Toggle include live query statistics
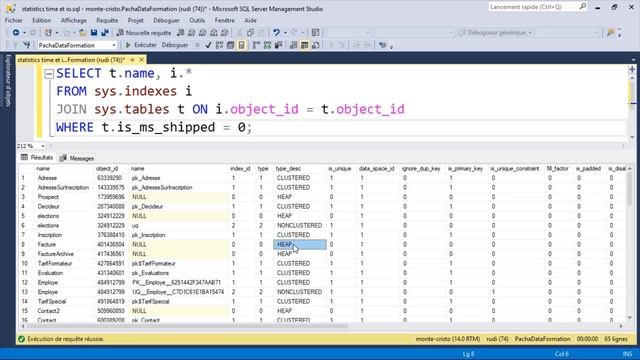 click(267, 45)
